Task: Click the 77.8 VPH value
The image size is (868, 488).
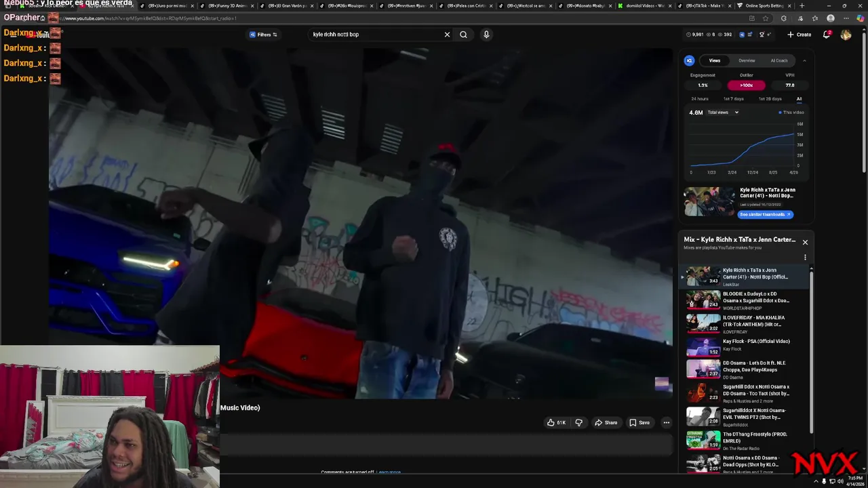Action: point(789,85)
